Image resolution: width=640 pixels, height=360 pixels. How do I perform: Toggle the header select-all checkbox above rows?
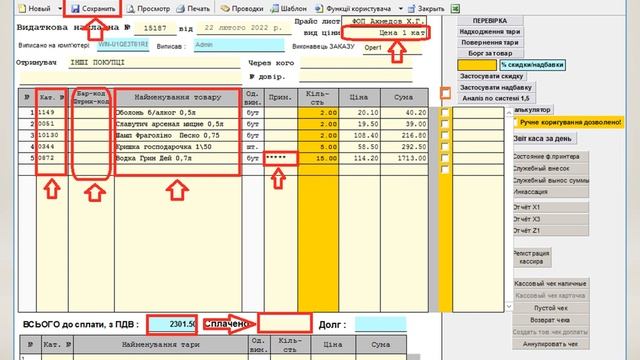coord(445,93)
